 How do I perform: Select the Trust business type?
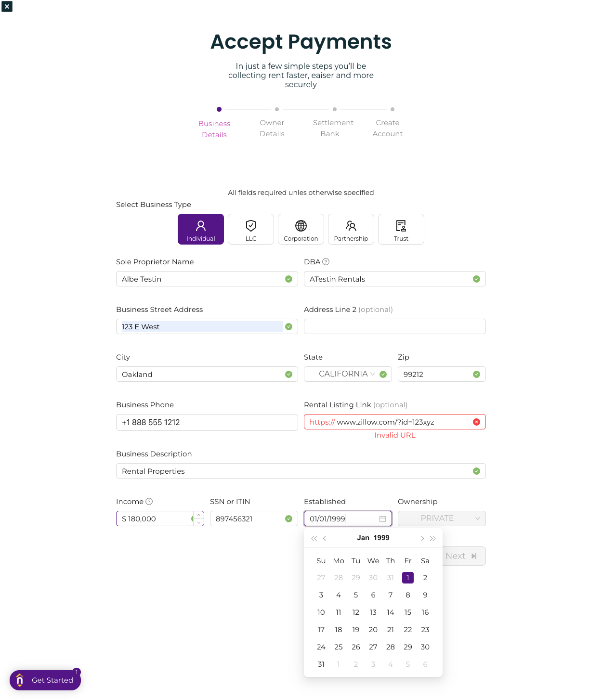[x=401, y=229]
